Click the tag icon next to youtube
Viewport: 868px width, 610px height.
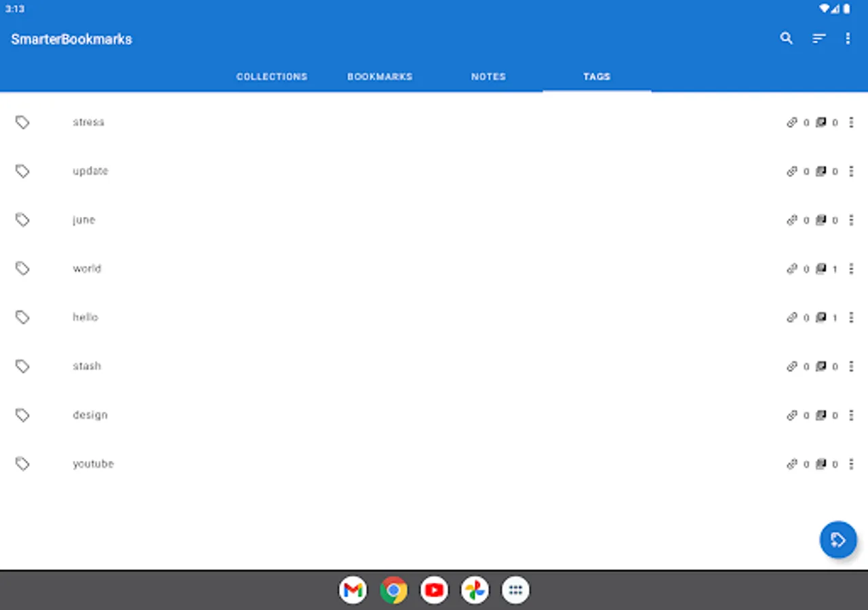pyautogui.click(x=22, y=464)
